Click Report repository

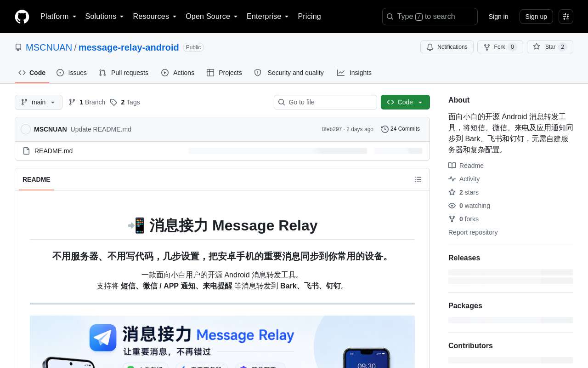473,232
